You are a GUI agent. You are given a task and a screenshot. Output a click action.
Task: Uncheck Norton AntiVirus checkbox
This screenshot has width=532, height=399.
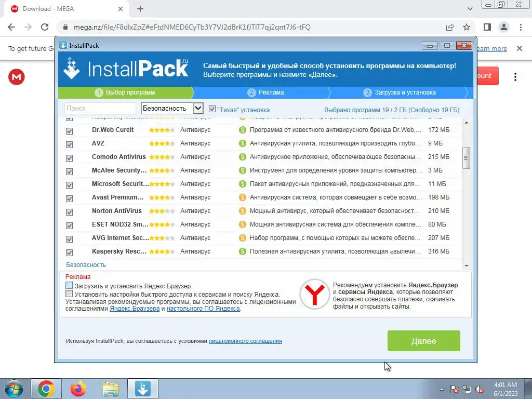69,212
